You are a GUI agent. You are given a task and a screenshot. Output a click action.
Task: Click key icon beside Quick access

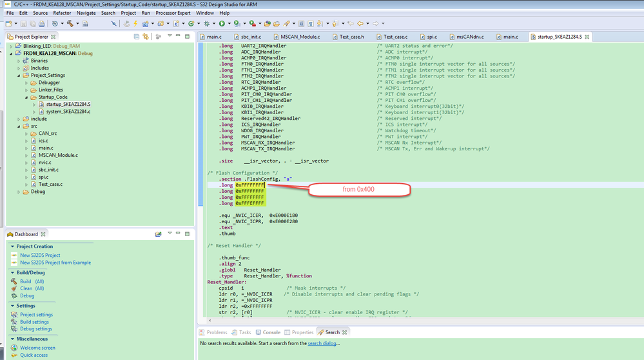(x=14, y=355)
